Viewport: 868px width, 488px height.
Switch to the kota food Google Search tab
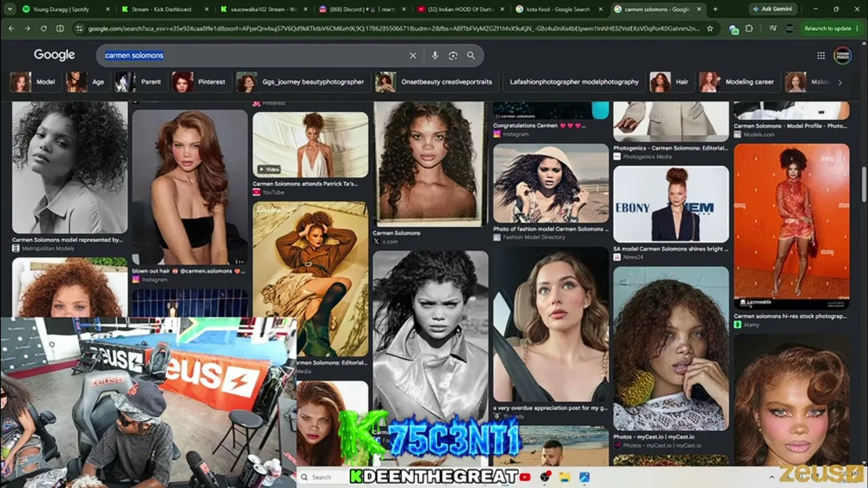coord(560,9)
